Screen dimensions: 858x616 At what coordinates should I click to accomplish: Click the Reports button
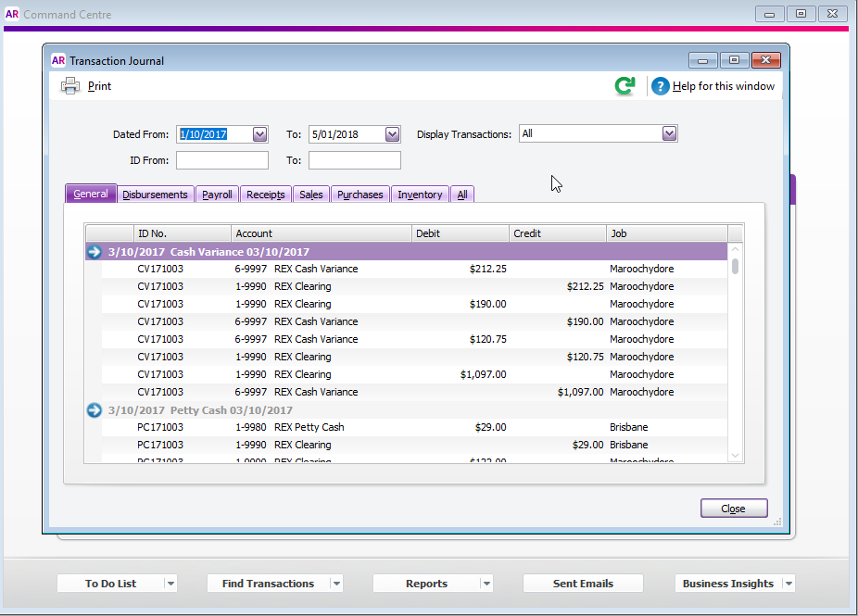point(426,584)
